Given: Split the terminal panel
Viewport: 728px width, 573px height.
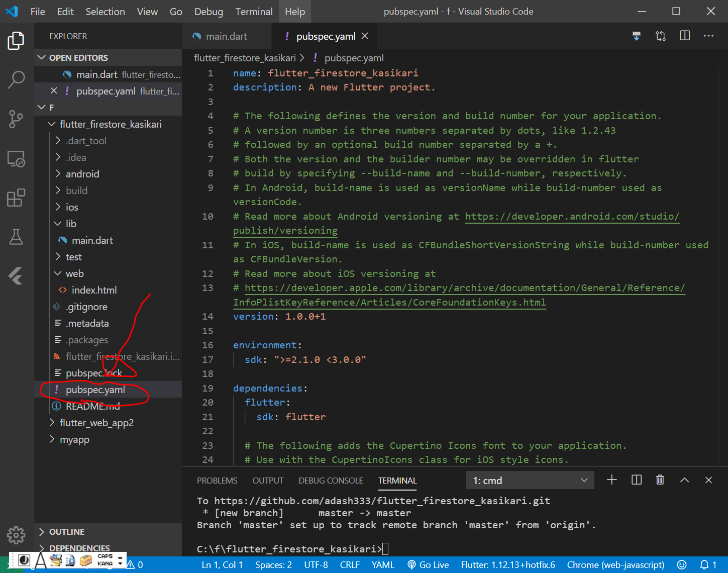Looking at the screenshot, I should [x=637, y=480].
